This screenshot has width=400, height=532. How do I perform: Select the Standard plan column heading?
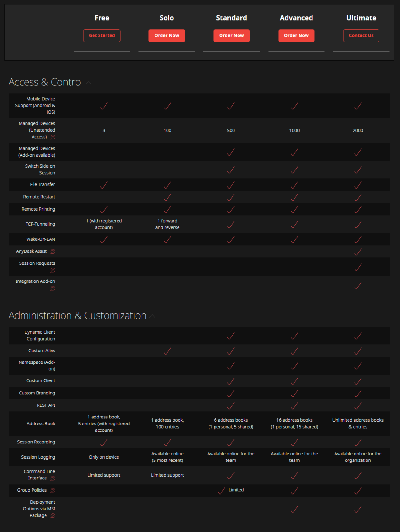[231, 18]
